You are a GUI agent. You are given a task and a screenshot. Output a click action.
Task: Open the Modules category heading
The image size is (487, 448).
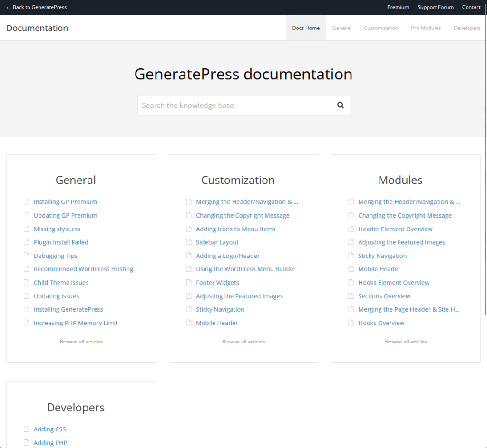click(x=400, y=180)
